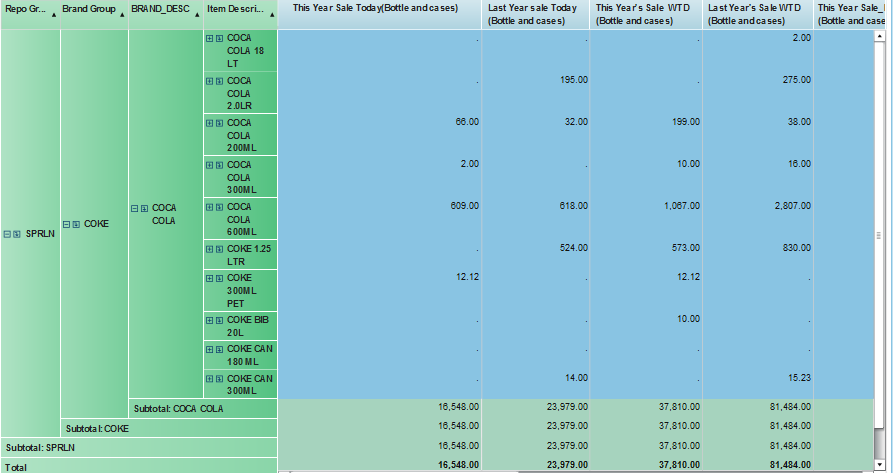
Task: Drill down on COCA COLA 200ML
Action: point(219,123)
